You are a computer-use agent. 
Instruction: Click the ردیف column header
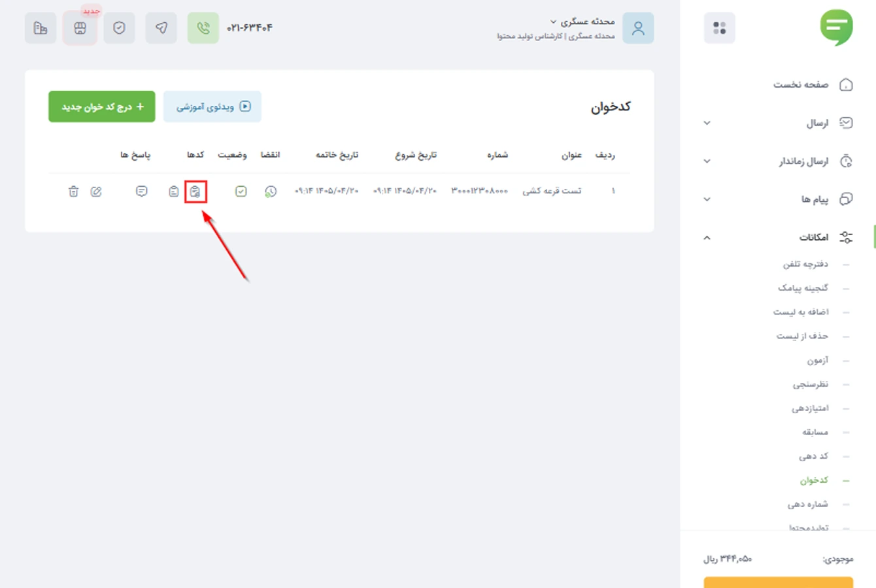(605, 155)
